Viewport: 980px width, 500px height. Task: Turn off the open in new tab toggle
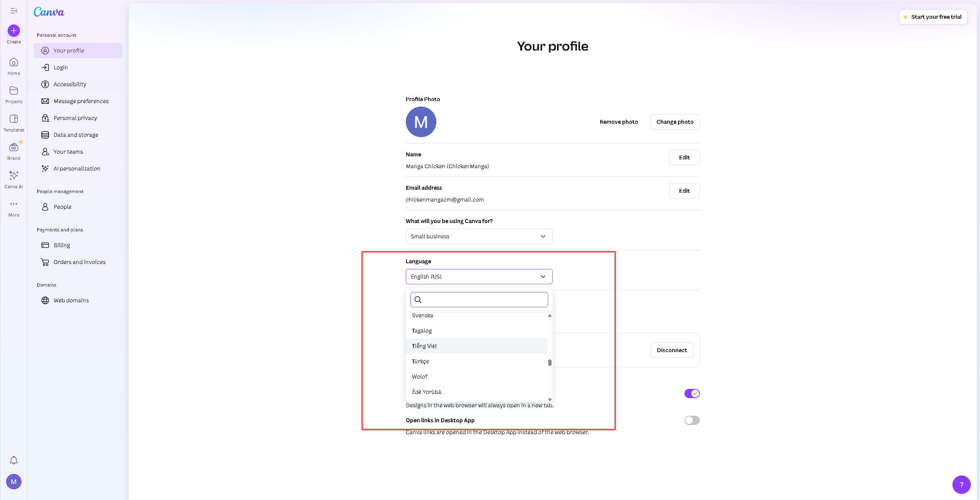(692, 393)
